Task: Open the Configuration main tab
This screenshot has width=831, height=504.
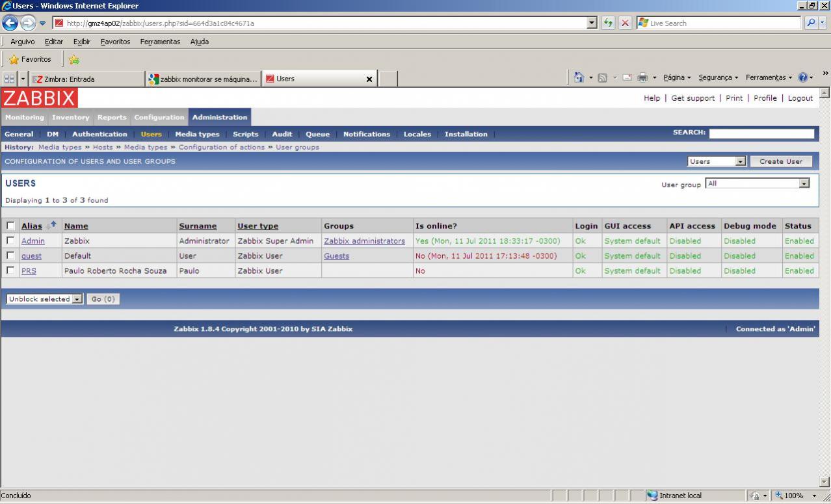Action: click(159, 117)
